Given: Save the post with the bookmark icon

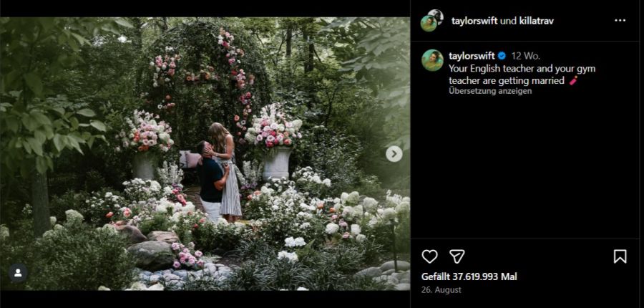Looking at the screenshot, I should (620, 256).
